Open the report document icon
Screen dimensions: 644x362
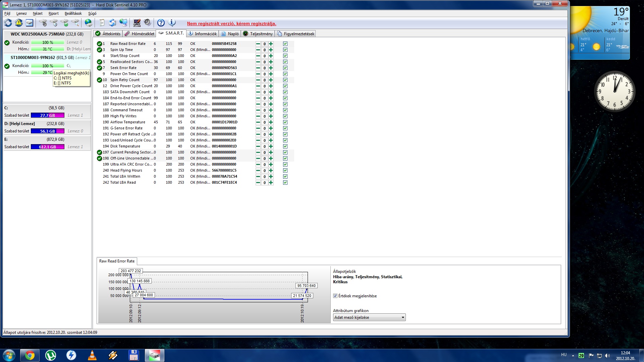tap(102, 23)
